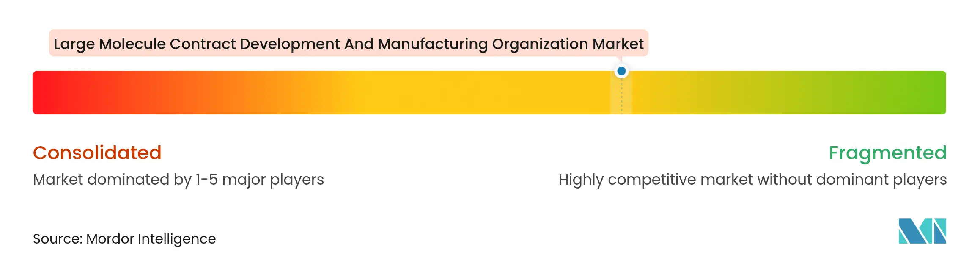This screenshot has width=980, height=269.
Task: Click the yellow-green bar section right of marker
Action: 740,93
